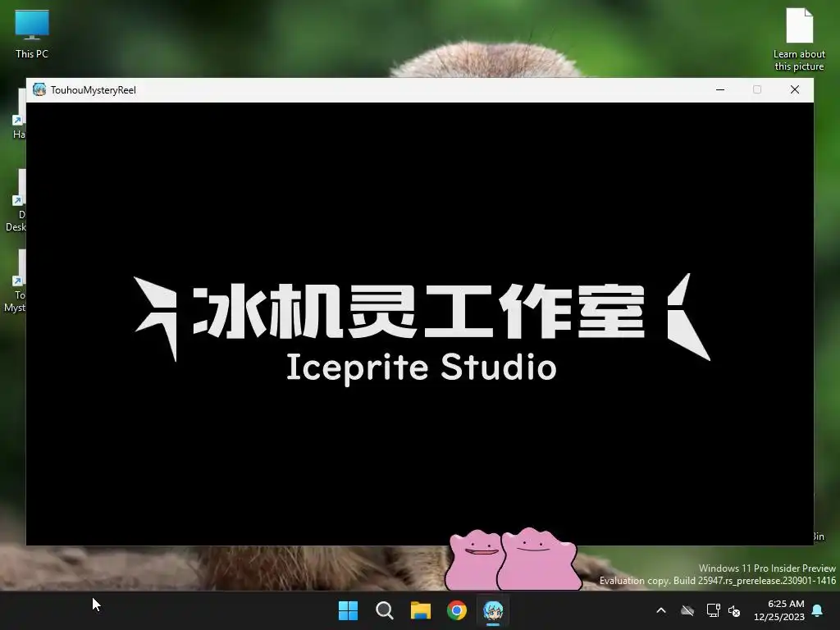Screen dimensions: 840x630
Task: Show hidden system tray icons
Action: 661,610
